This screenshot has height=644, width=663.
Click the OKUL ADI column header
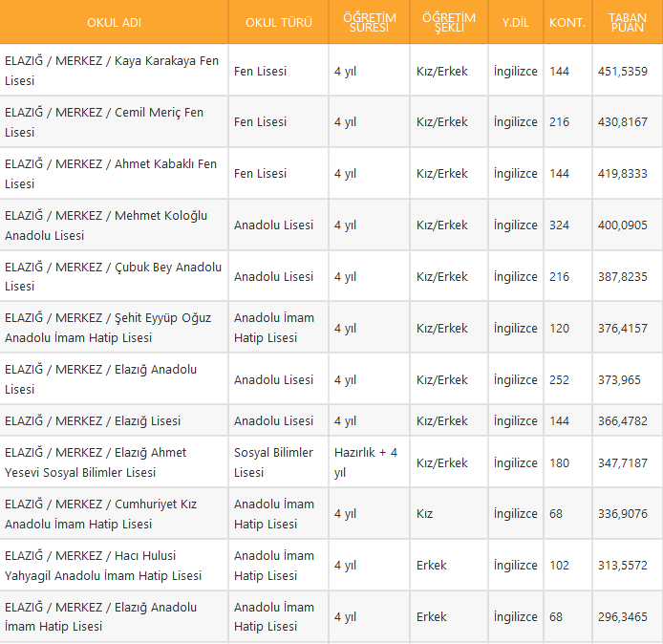(x=114, y=22)
